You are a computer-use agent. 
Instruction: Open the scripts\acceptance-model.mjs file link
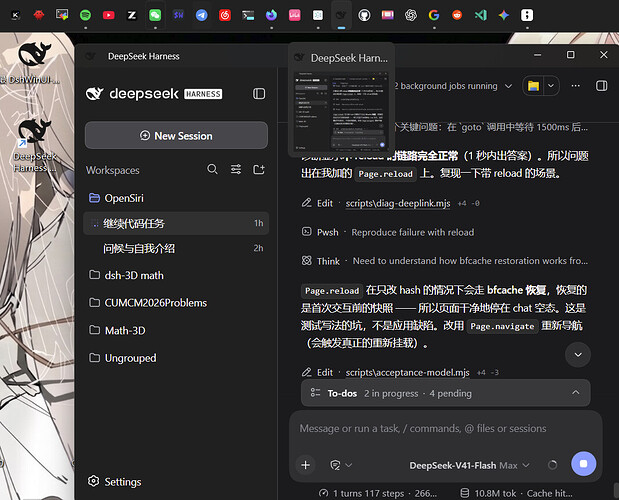click(x=407, y=373)
